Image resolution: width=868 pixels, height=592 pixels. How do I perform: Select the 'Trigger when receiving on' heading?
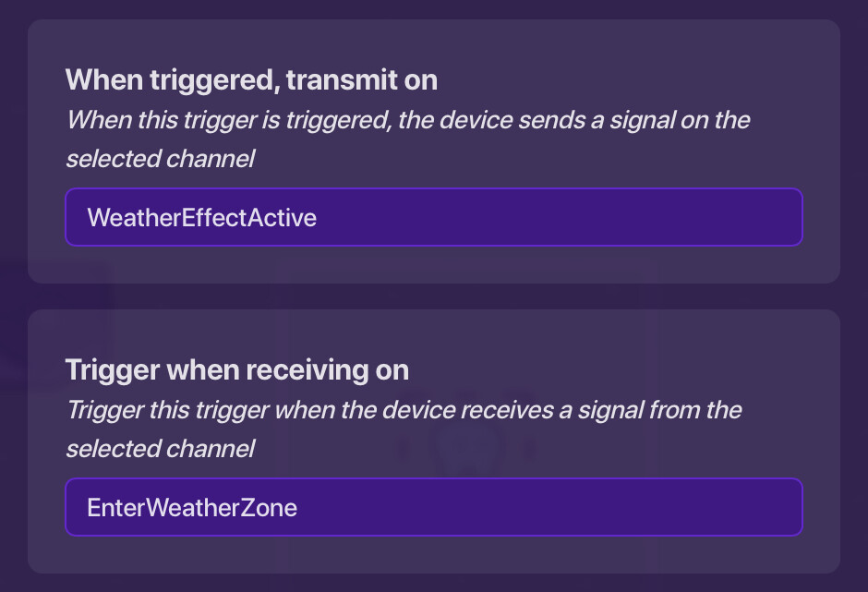pos(236,369)
